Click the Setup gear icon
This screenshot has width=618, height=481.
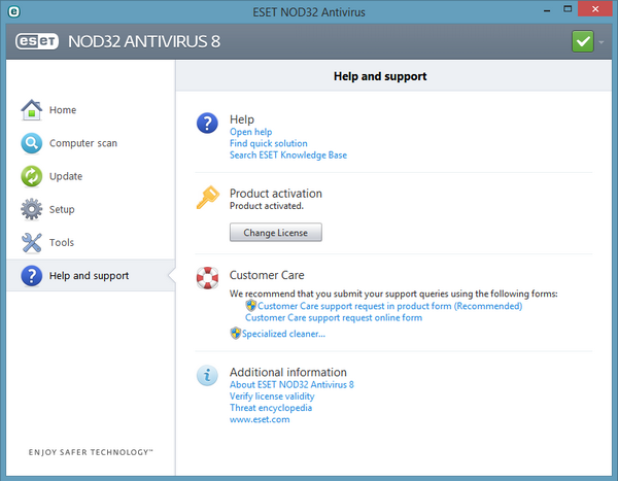[32, 209]
